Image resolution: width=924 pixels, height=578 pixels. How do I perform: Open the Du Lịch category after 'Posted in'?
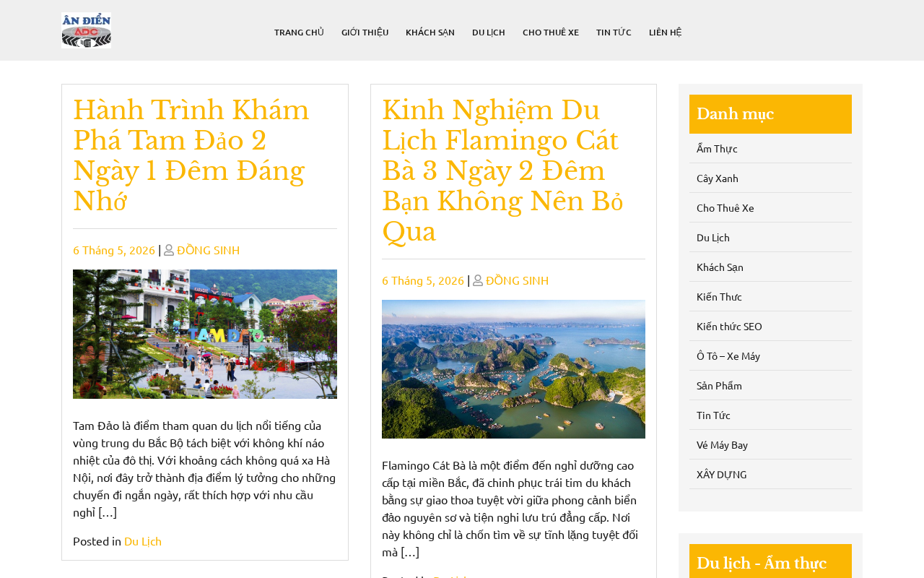click(143, 540)
